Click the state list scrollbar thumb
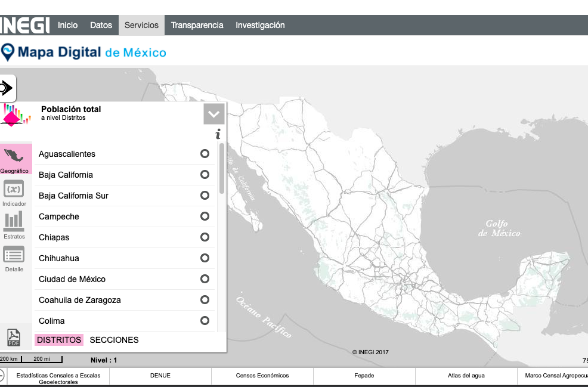The width and height of the screenshot is (588, 387). pyautogui.click(x=222, y=168)
